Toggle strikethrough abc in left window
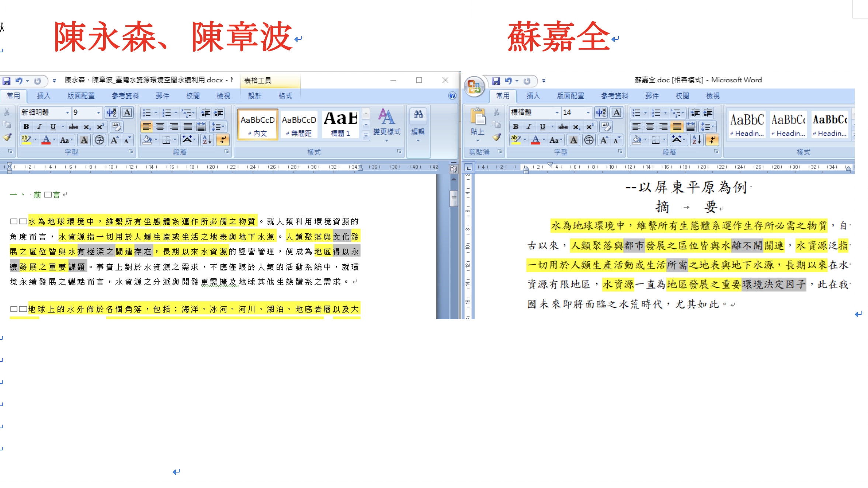Image resolution: width=868 pixels, height=488 pixels. pos(73,127)
